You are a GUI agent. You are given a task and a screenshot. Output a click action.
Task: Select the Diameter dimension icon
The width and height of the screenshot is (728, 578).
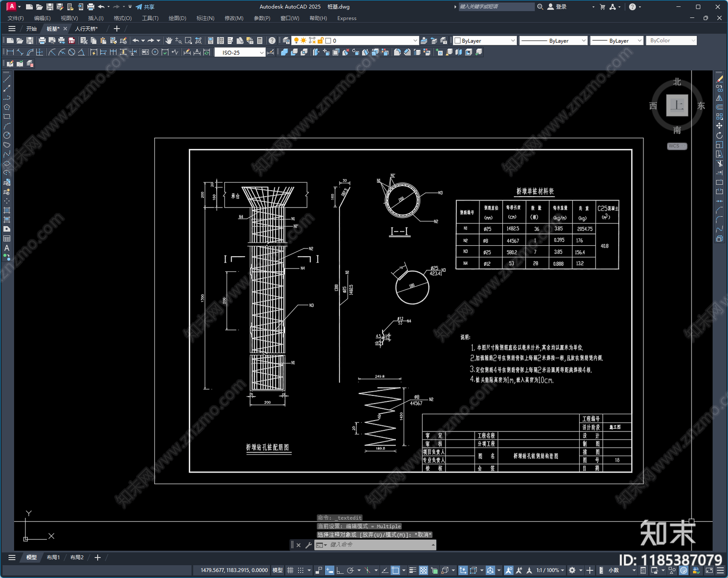pyautogui.click(x=71, y=52)
